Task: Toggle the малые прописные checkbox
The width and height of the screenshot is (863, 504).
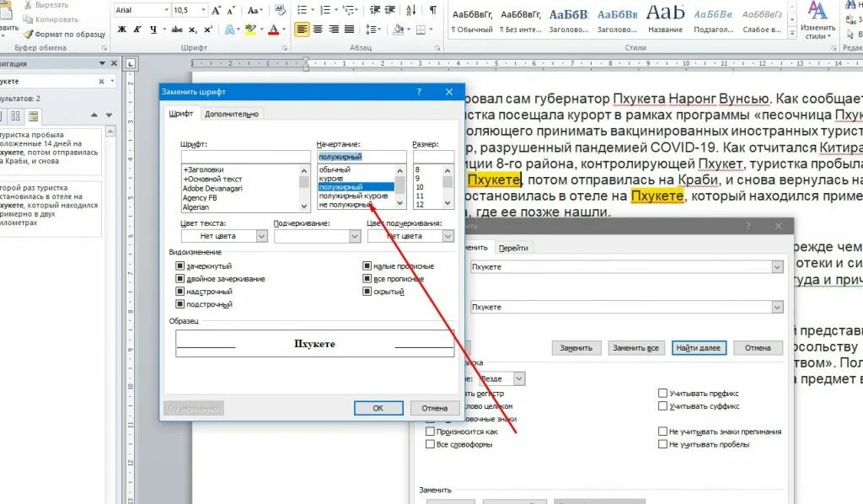Action: [367, 265]
